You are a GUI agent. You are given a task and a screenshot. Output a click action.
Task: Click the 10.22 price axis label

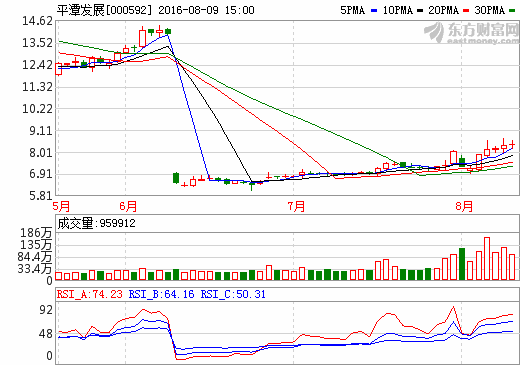pyautogui.click(x=37, y=109)
